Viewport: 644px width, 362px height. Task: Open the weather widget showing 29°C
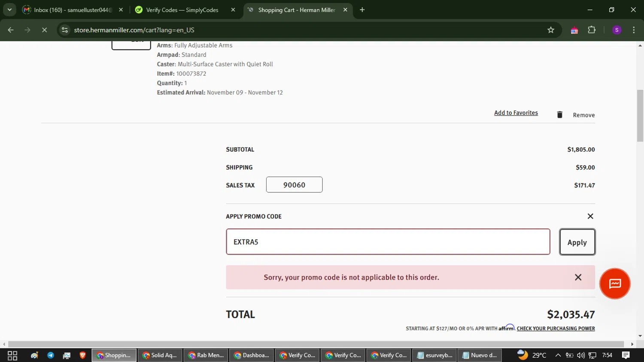tap(532, 355)
